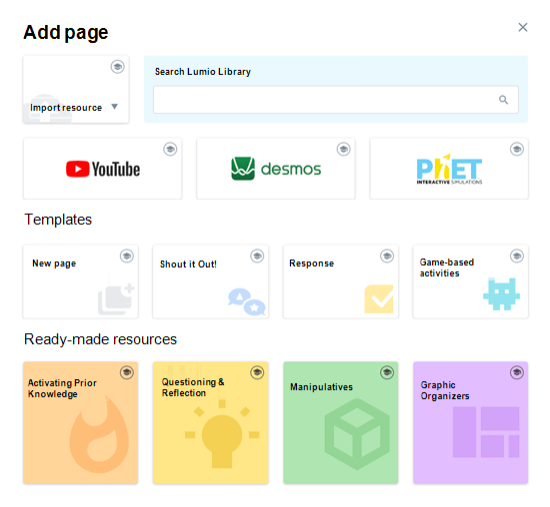
Task: Close the Add page dialog
Action: 523,27
